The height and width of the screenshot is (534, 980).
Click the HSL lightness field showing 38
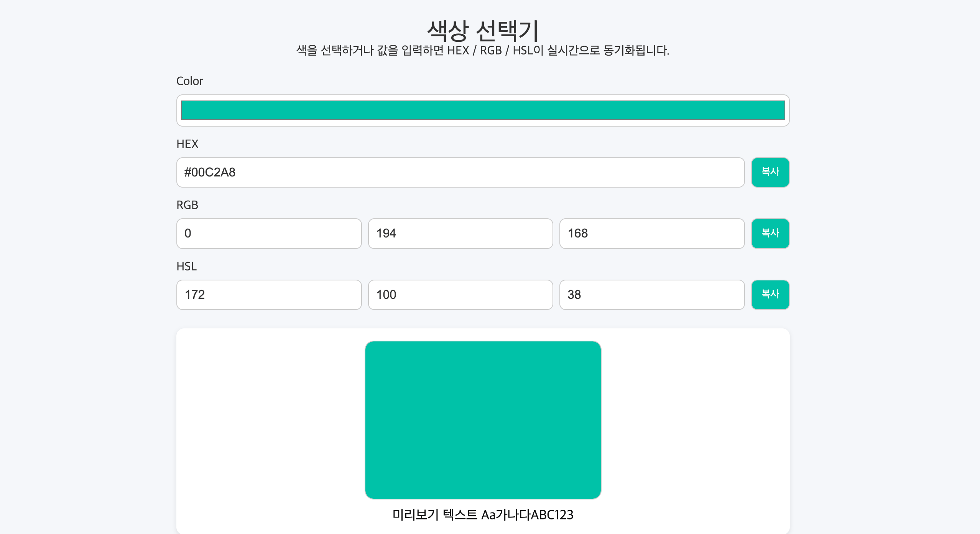tap(652, 294)
